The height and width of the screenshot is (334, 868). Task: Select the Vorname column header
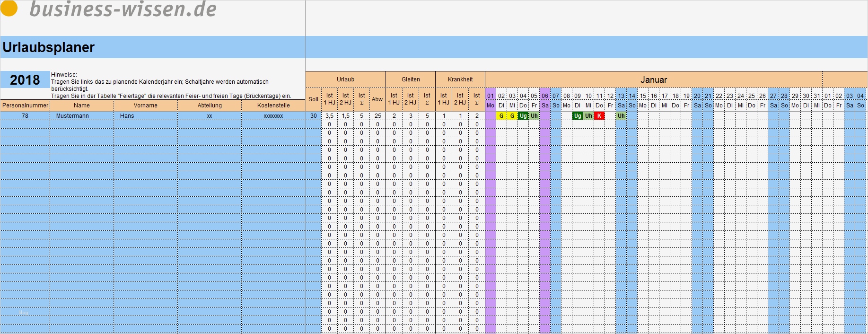146,105
